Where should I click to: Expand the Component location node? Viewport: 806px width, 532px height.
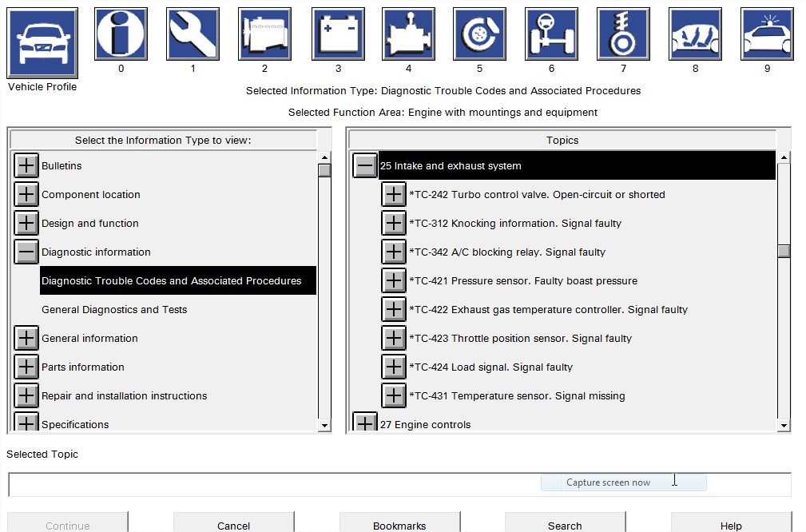point(26,194)
